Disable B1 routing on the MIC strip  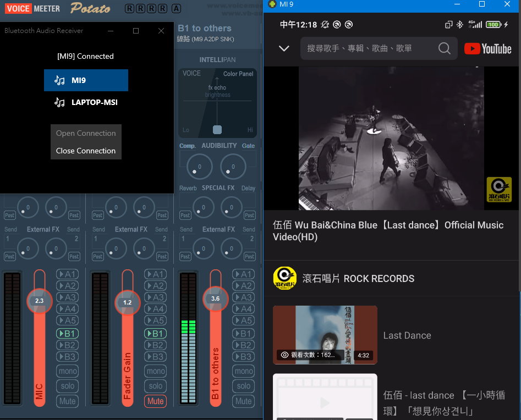pos(68,334)
